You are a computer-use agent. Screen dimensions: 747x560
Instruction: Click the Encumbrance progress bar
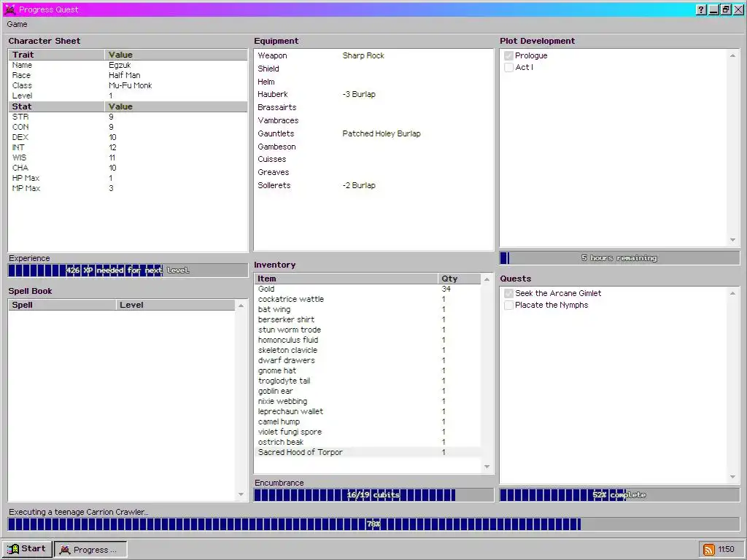374,495
